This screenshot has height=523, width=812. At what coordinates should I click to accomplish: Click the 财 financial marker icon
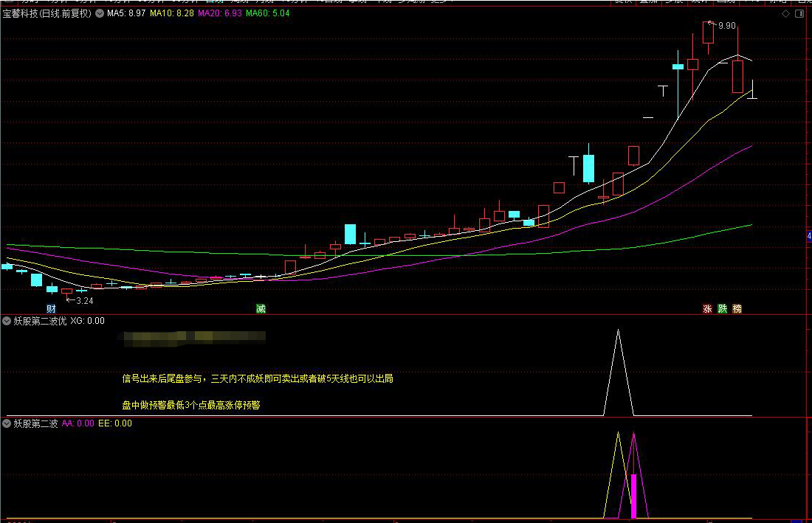coord(51,308)
